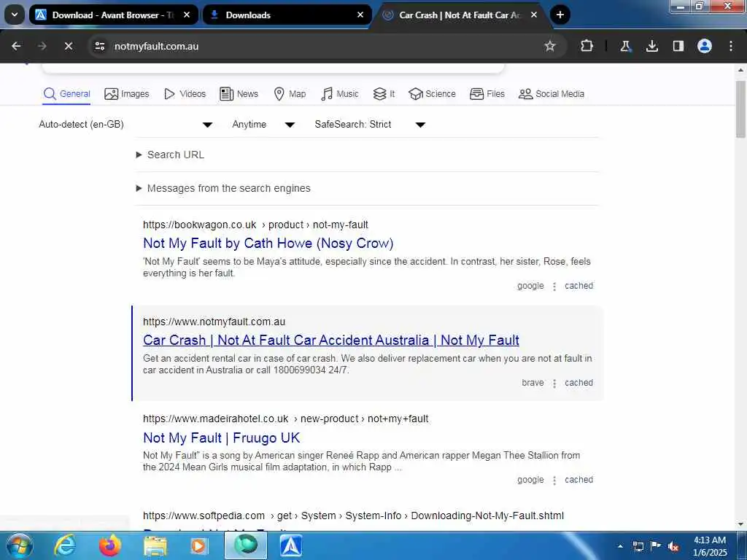Close the Download - Avant Browser tab
The width and height of the screenshot is (747, 560).
[187, 15]
